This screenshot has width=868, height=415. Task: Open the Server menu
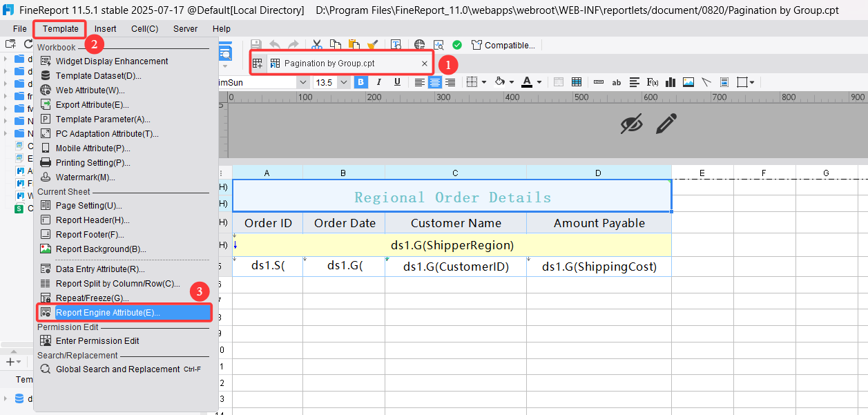tap(185, 29)
